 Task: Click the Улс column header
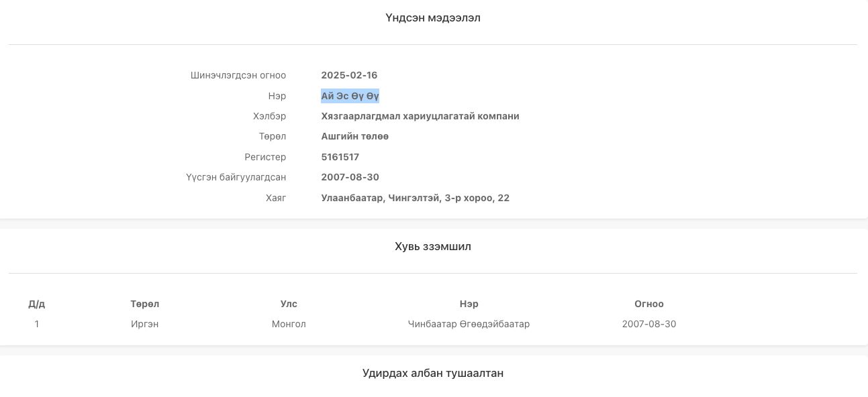[289, 304]
